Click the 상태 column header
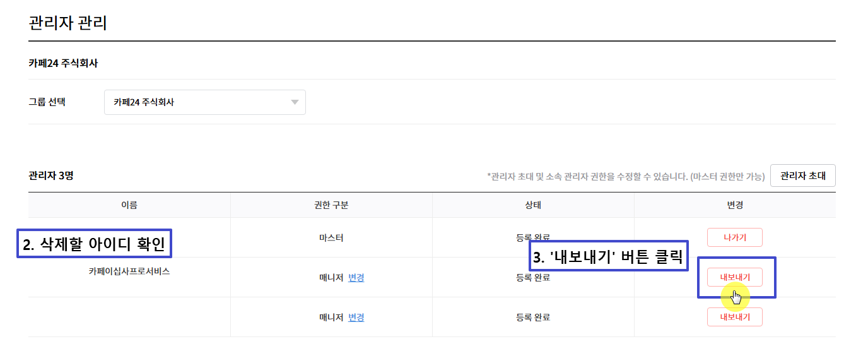868x351 pixels. click(533, 205)
